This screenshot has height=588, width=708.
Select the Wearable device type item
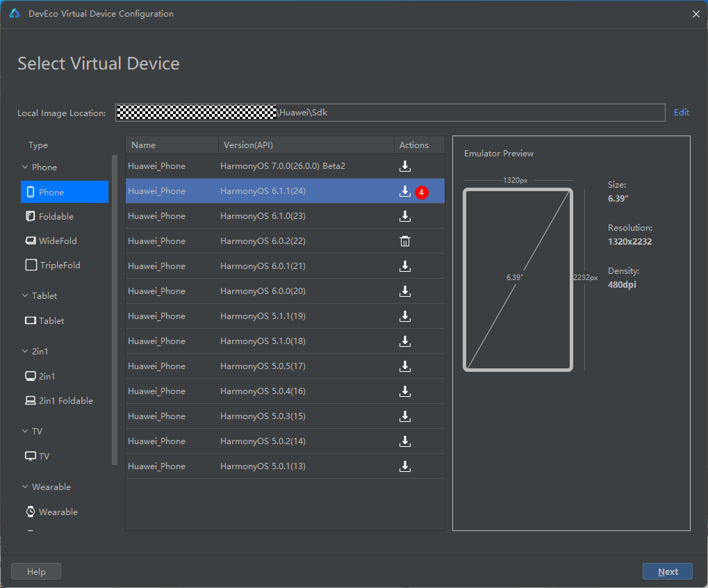(x=65, y=512)
